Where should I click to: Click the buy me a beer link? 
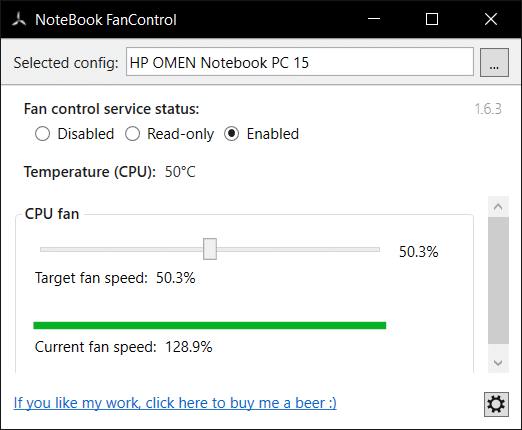coord(175,403)
